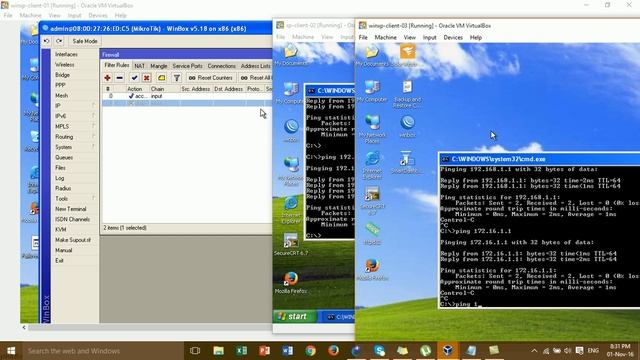Image resolution: width=640 pixels, height=360 pixels.
Task: Click the Reset All counters button
Action: coord(256,78)
